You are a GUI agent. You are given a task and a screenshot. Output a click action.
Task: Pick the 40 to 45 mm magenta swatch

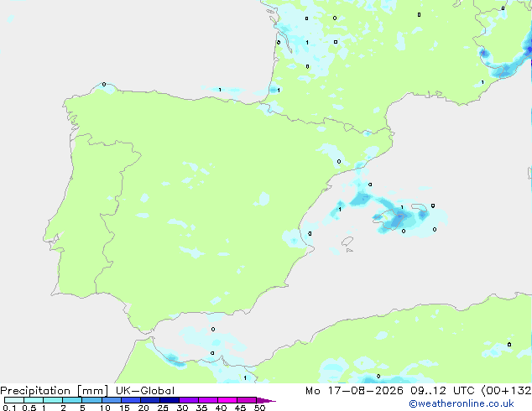coord(227,400)
